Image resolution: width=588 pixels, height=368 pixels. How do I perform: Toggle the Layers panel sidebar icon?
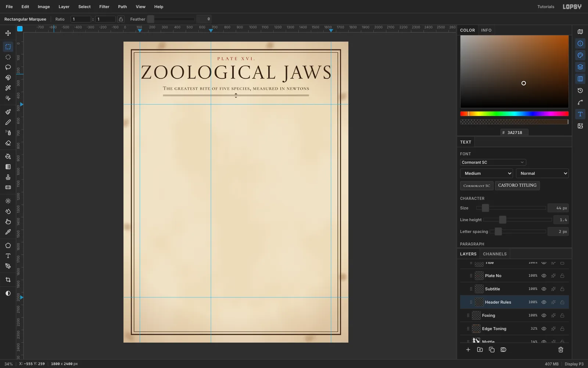580,67
